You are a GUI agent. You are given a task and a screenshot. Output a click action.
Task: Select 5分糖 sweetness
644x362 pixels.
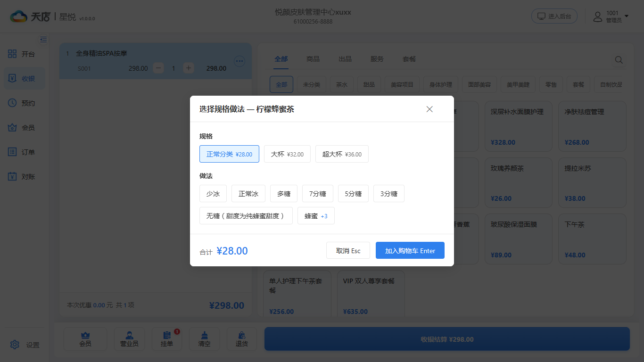tap(354, 194)
